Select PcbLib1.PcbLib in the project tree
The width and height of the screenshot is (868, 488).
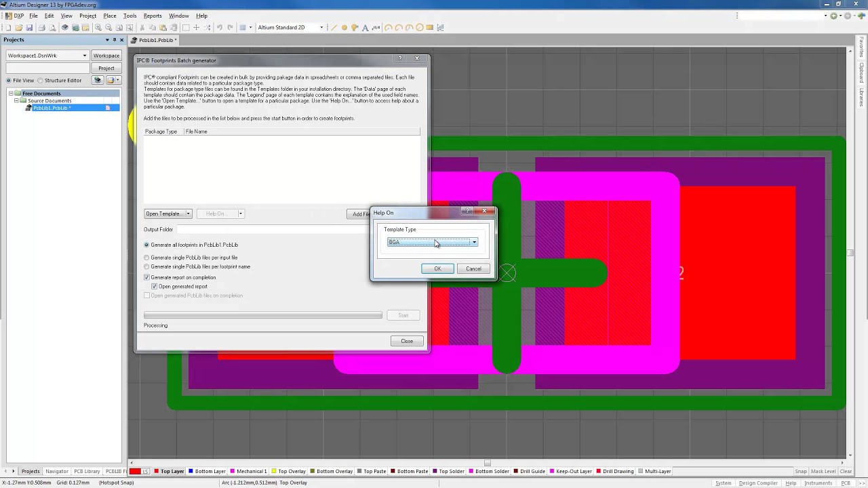click(52, 108)
